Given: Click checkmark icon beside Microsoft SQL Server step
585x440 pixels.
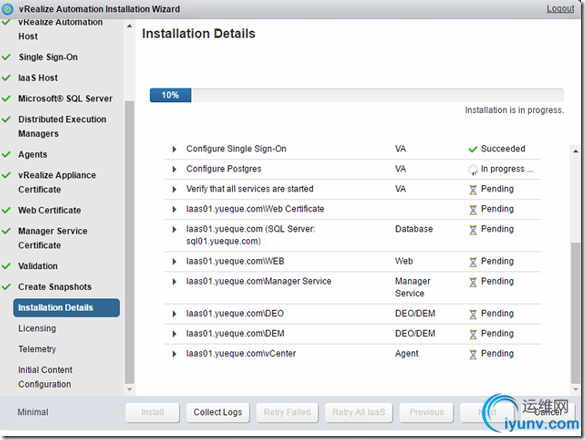Looking at the screenshot, I should pos(6,99).
